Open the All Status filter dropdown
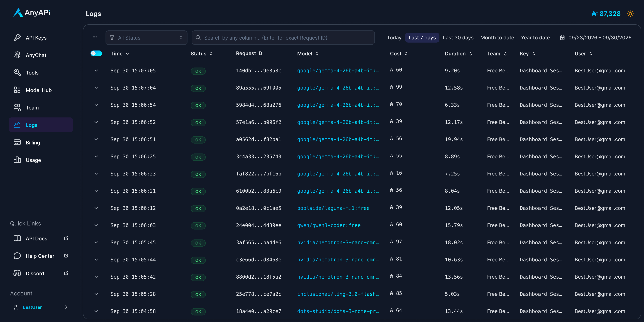 tap(146, 38)
